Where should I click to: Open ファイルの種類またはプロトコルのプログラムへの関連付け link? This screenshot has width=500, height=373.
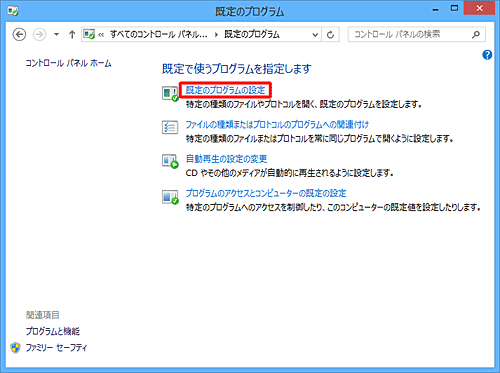(277, 125)
